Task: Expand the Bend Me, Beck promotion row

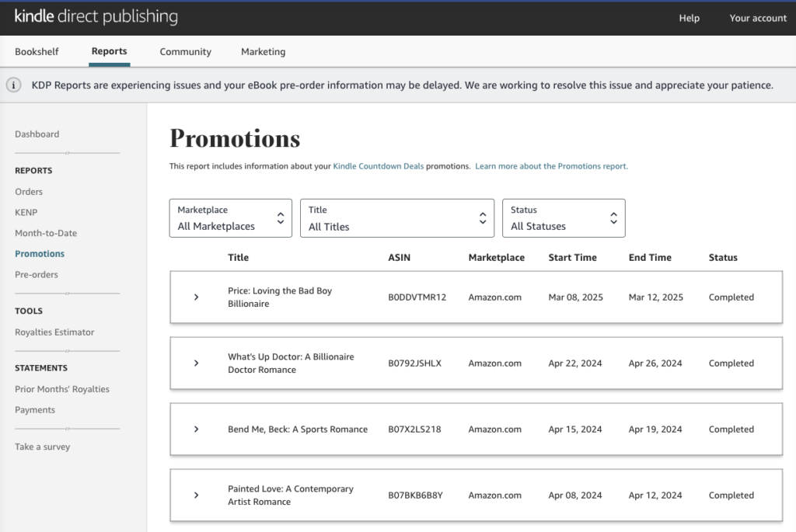Action: (x=196, y=429)
